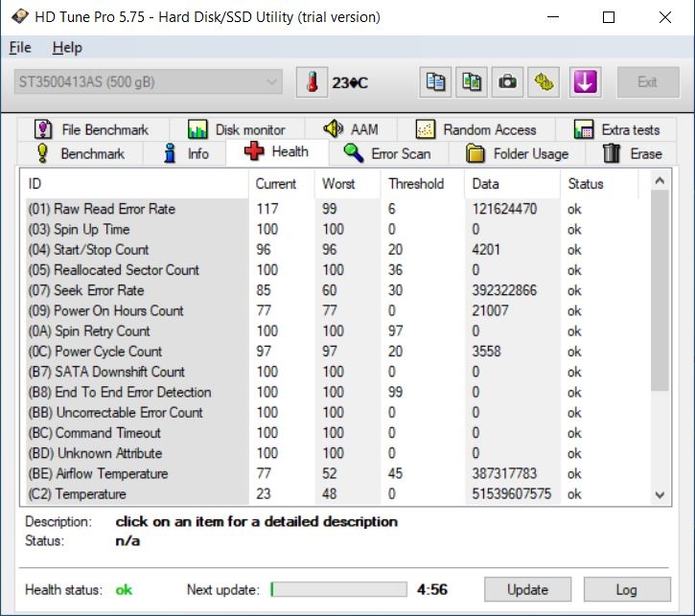Viewport: 695px width, 616px height.
Task: Switch to the Benchmark tab
Action: pos(81,153)
